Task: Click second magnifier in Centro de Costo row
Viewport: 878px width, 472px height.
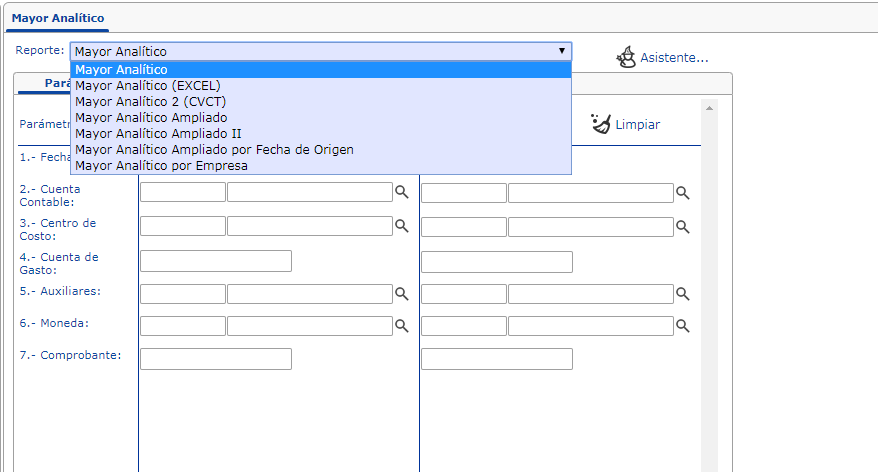Action: pyautogui.click(x=683, y=227)
